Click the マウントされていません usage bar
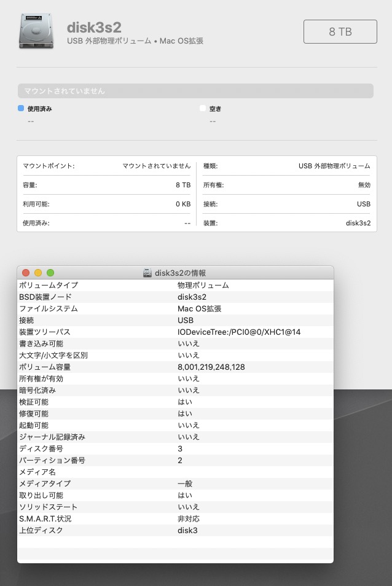Viewport: 392px width, 586px height. coord(195,91)
